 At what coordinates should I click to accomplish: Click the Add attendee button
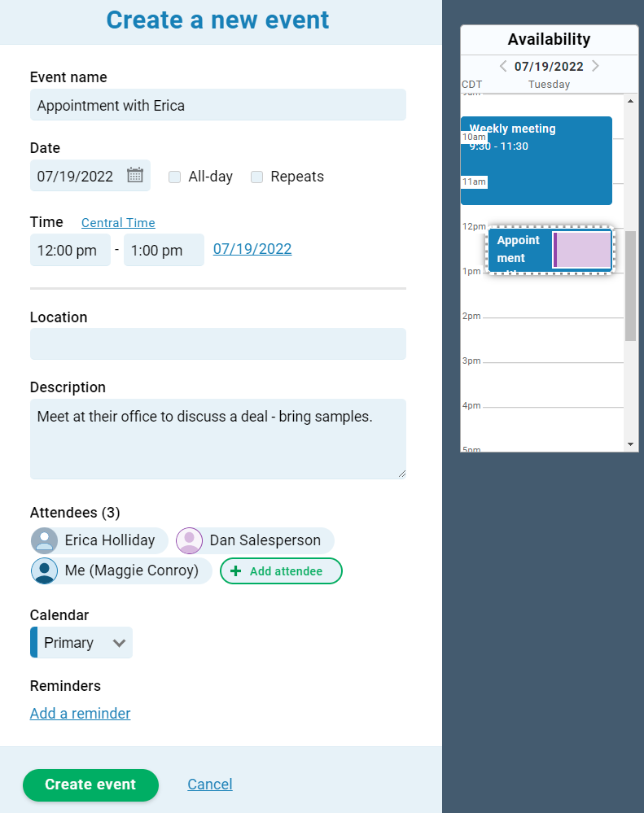[x=281, y=570]
